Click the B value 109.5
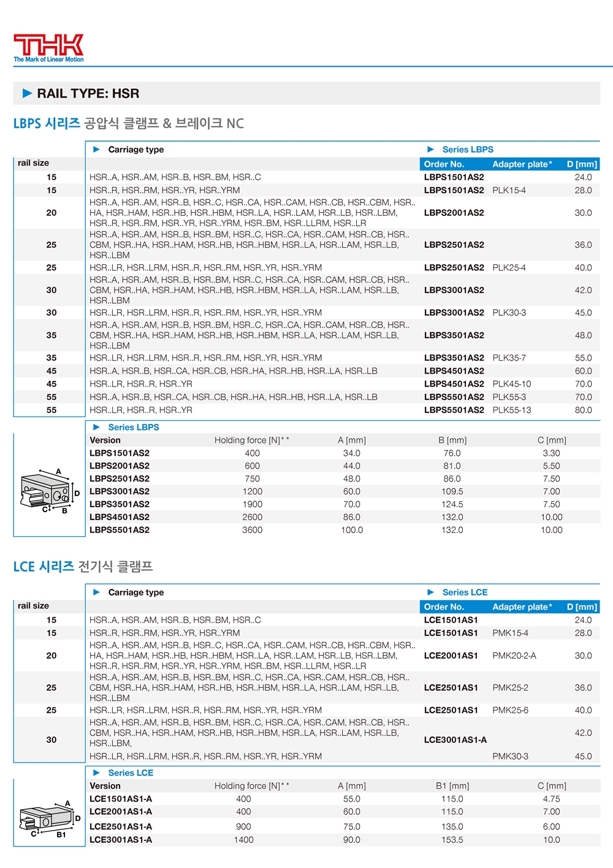The image size is (613, 868). click(x=452, y=491)
